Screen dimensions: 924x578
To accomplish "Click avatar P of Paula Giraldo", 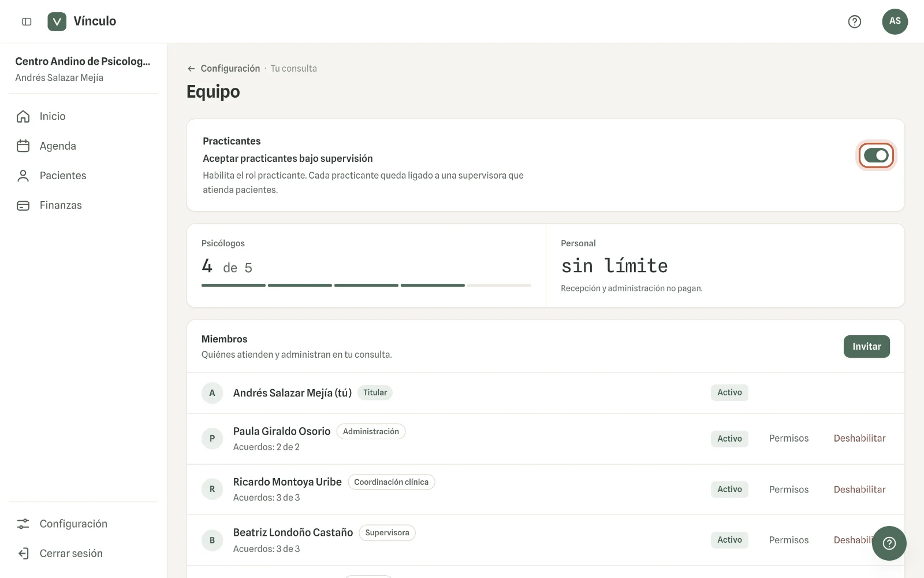I will [212, 438].
